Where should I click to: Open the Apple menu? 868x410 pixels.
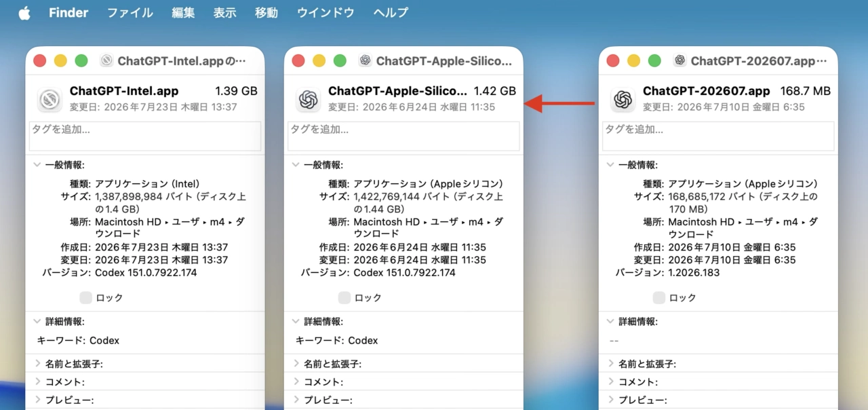coord(24,13)
